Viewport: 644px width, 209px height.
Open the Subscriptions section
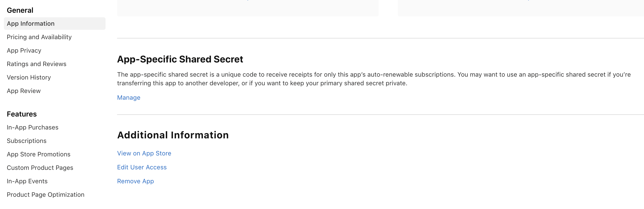tap(26, 141)
